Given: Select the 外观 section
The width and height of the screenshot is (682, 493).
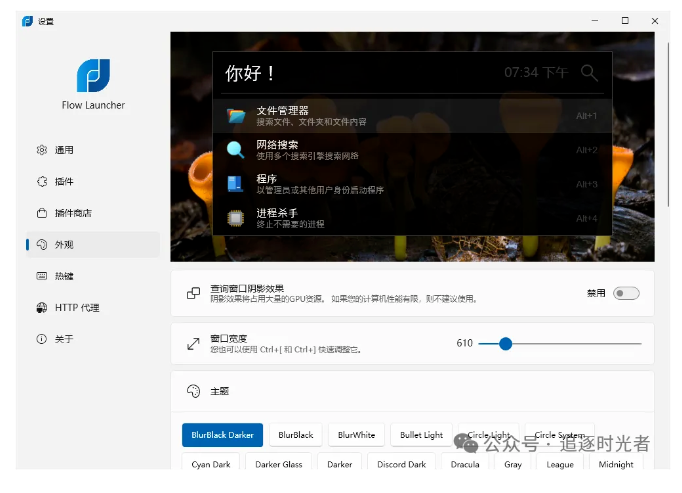Looking at the screenshot, I should [x=93, y=245].
